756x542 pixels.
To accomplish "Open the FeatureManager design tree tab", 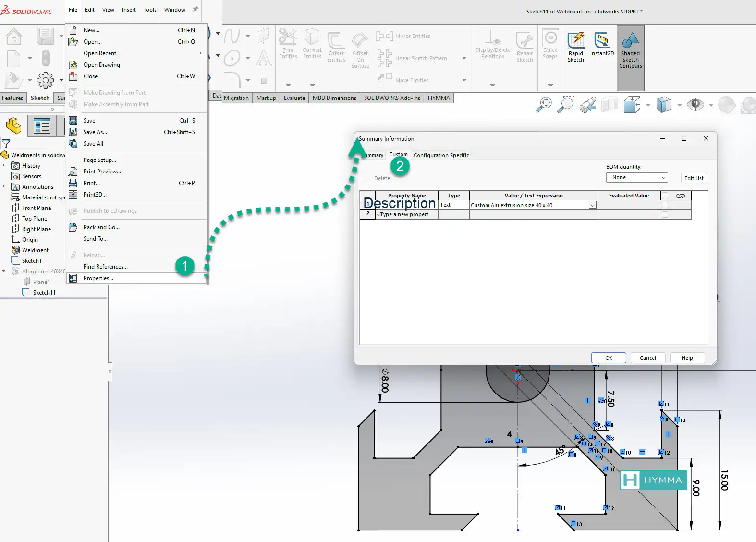I will pyautogui.click(x=14, y=126).
